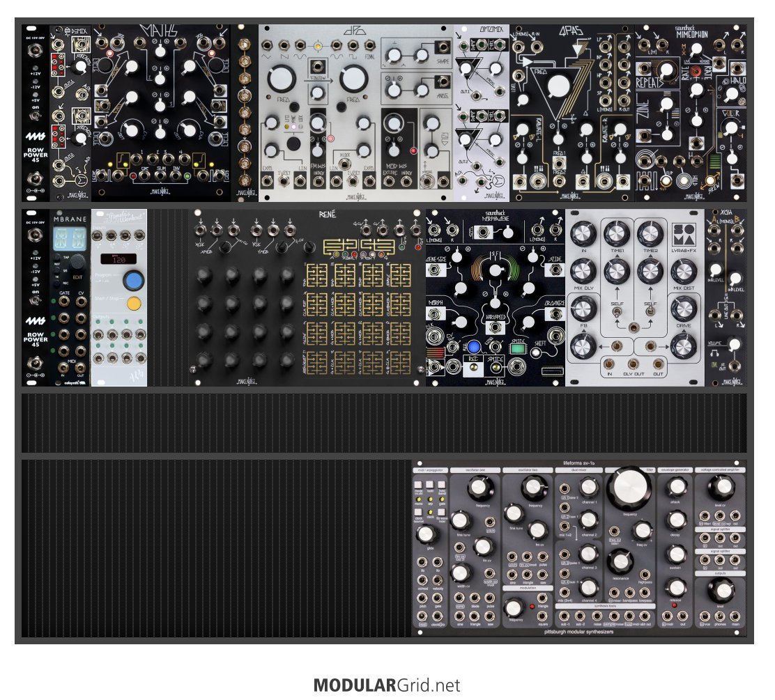The width and height of the screenshot is (775, 700).
Task: Flip the right SELF toggle on Lyra-8 FX
Action: pos(650,312)
